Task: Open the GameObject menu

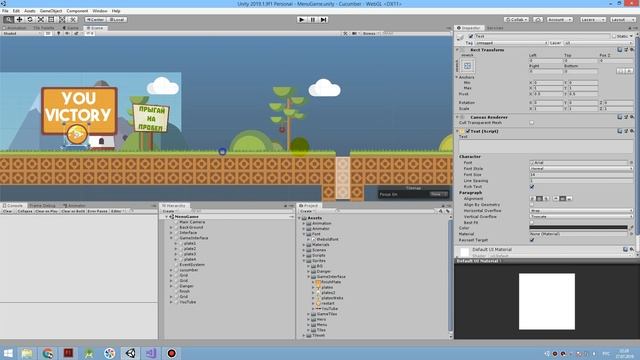Action: point(51,11)
